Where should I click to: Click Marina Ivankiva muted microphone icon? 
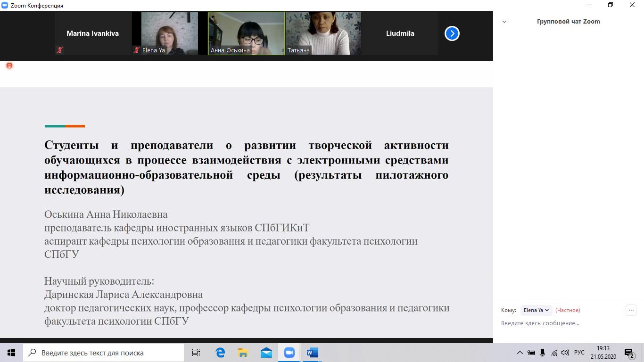click(60, 49)
